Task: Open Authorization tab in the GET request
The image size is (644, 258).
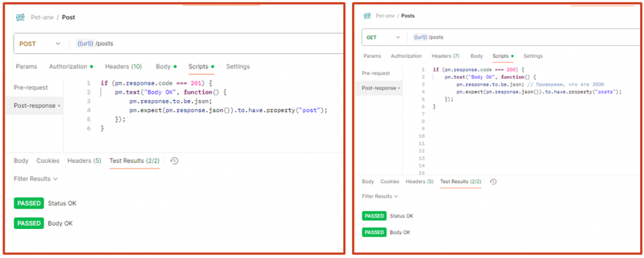Action: (x=406, y=56)
